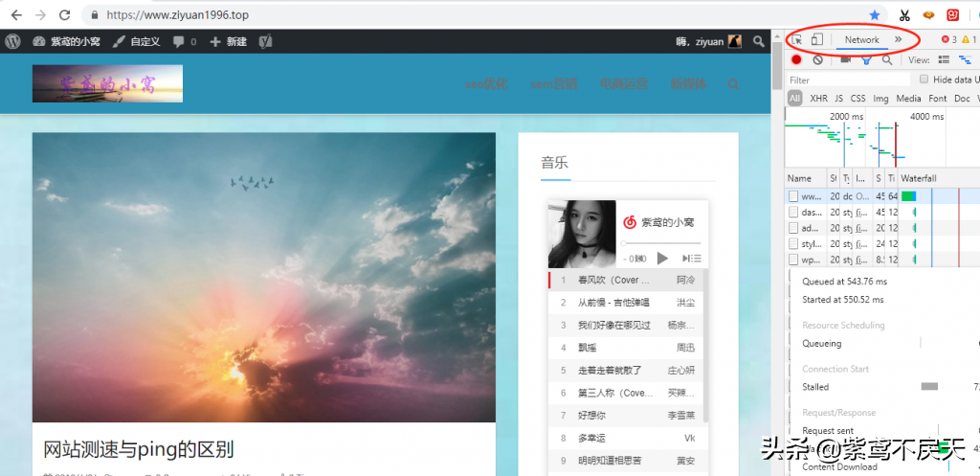Sort requests by the Name column

tap(806, 178)
